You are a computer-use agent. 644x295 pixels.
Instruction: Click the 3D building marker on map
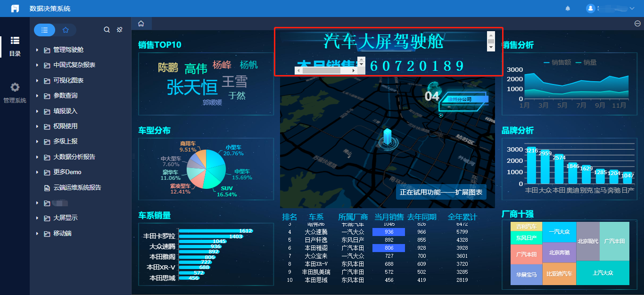(x=387, y=138)
